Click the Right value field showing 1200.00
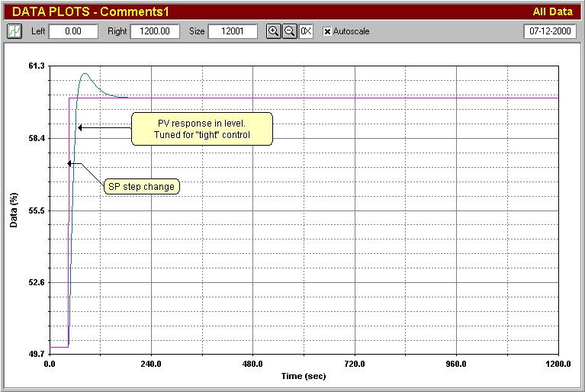The height and width of the screenshot is (392, 585). (x=155, y=31)
